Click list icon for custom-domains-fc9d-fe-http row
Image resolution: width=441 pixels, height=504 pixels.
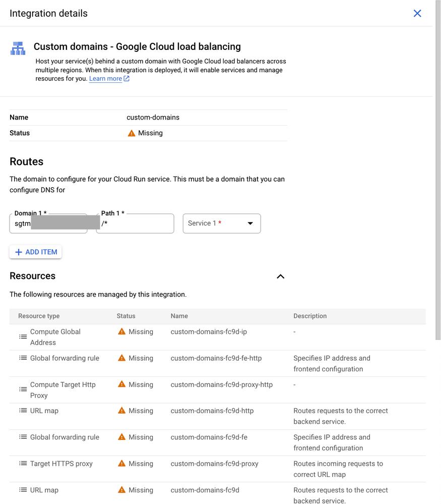pos(23,358)
